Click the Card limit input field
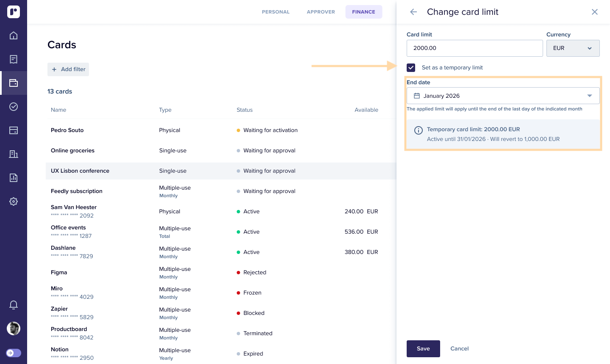 point(474,48)
